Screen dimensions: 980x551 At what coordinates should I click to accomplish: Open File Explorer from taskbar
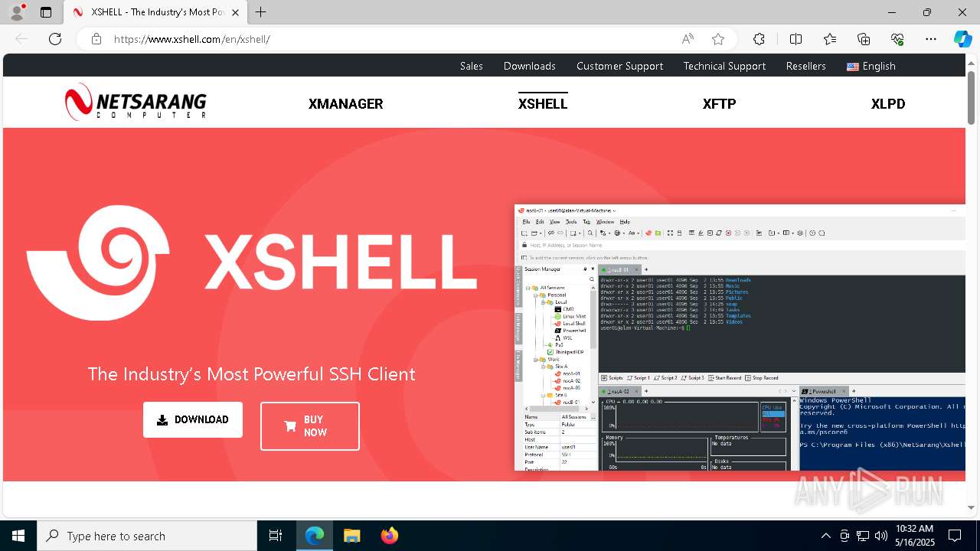click(351, 536)
